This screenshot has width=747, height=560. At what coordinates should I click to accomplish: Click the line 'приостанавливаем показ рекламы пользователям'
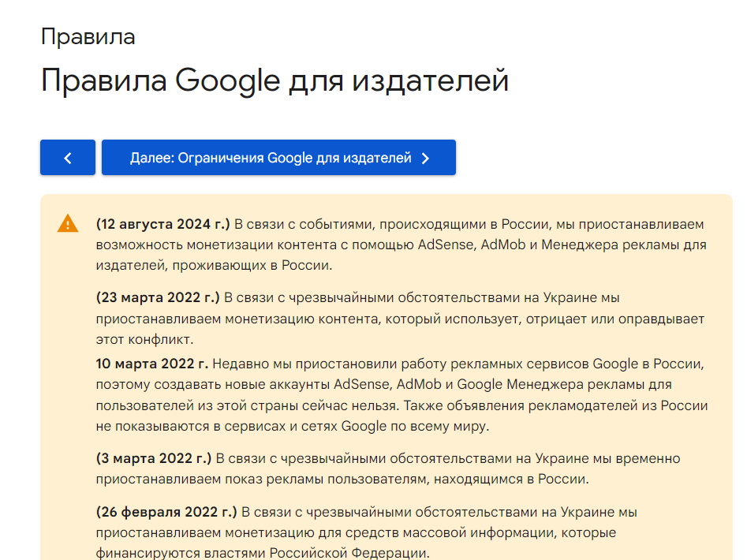tap(342, 479)
